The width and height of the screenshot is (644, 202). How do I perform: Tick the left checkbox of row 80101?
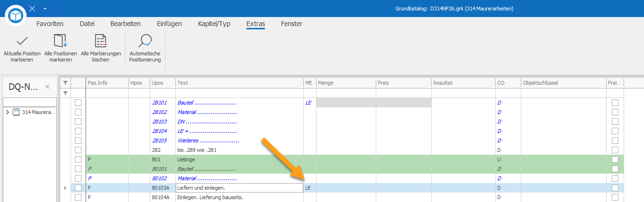(78, 169)
